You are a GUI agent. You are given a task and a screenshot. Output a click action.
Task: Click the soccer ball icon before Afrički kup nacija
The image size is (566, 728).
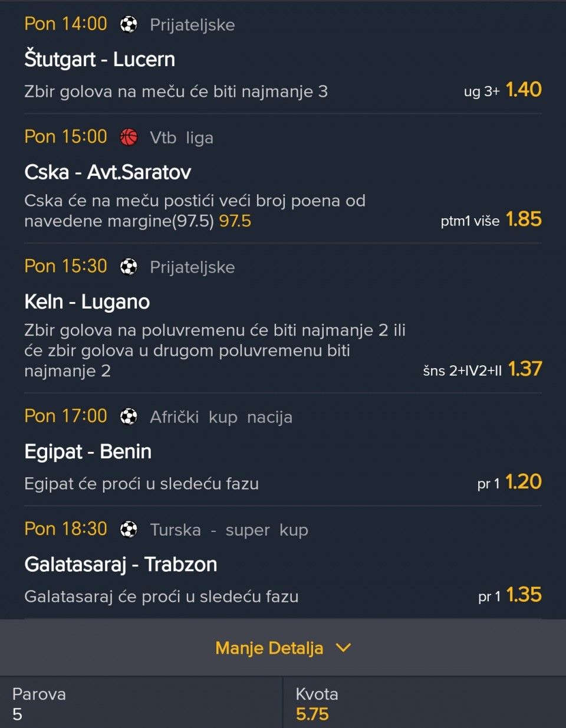click(x=129, y=417)
